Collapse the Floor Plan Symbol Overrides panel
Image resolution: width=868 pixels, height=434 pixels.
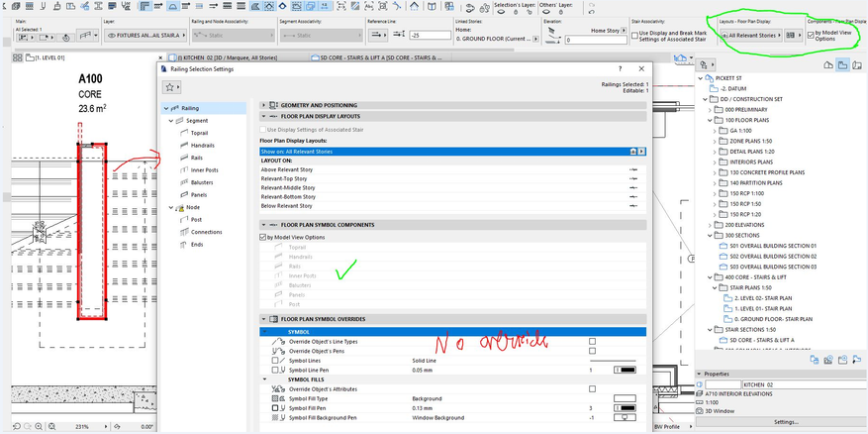[264, 319]
